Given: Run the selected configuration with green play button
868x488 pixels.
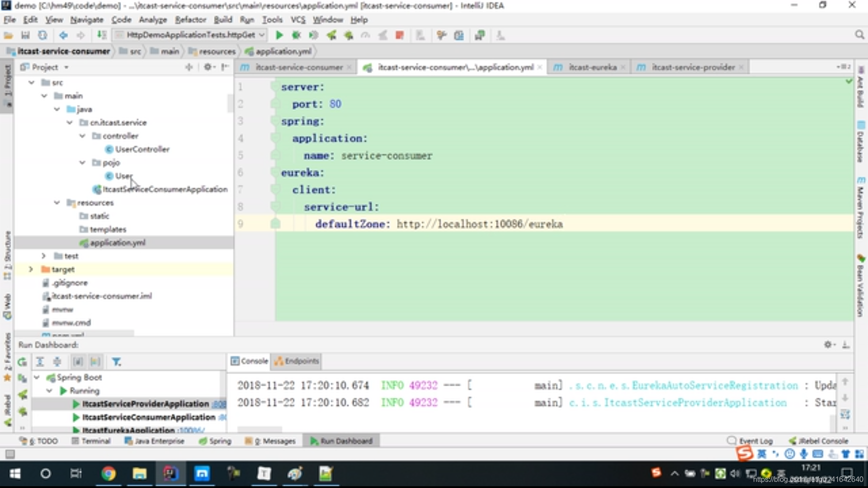Looking at the screenshot, I should (279, 35).
